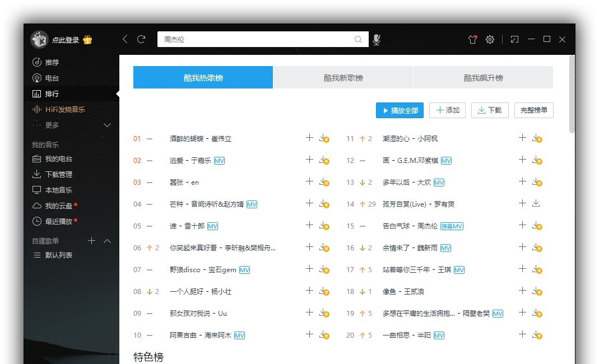599x364 pixels.
Task: Click the 播放全部 play all button
Action: (x=399, y=110)
